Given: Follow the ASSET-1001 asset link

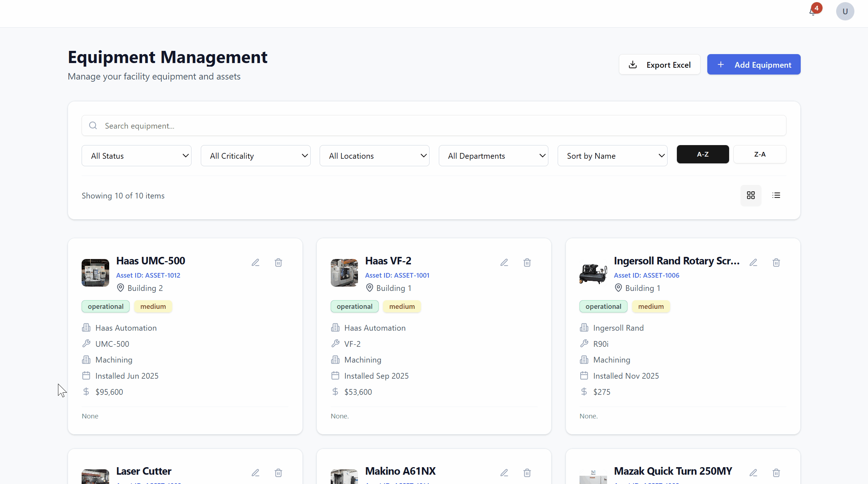Looking at the screenshot, I should click(397, 275).
